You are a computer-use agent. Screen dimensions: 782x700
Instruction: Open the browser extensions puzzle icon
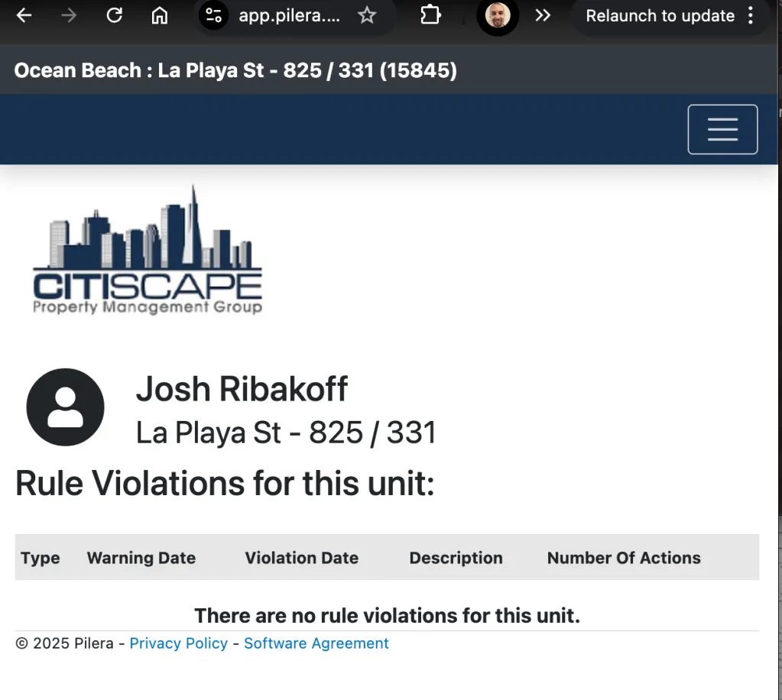coord(430,15)
